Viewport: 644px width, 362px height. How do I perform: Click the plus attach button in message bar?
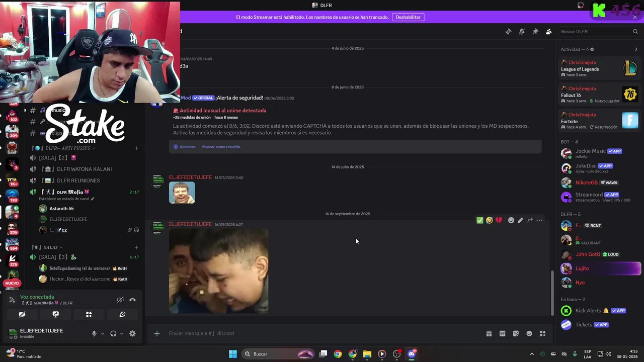(157, 333)
